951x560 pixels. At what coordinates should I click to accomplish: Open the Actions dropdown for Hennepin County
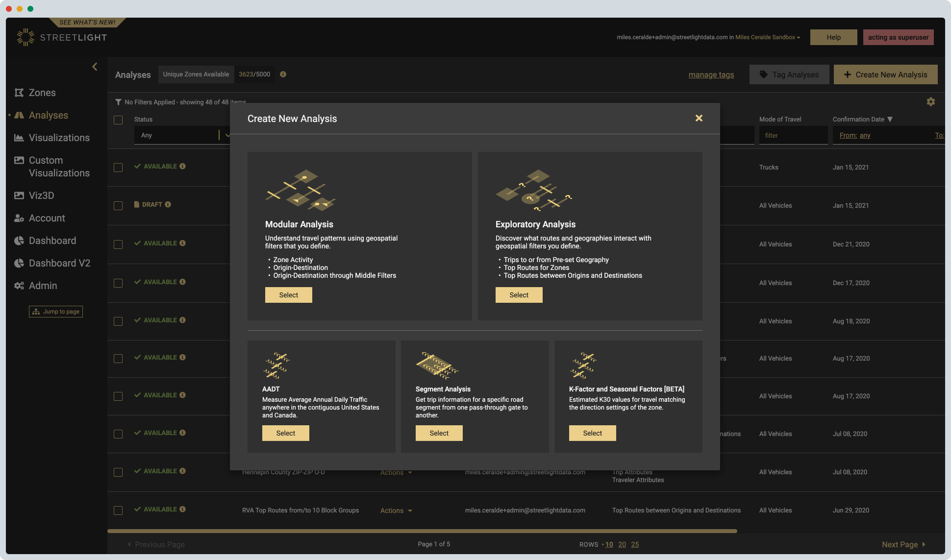[396, 472]
